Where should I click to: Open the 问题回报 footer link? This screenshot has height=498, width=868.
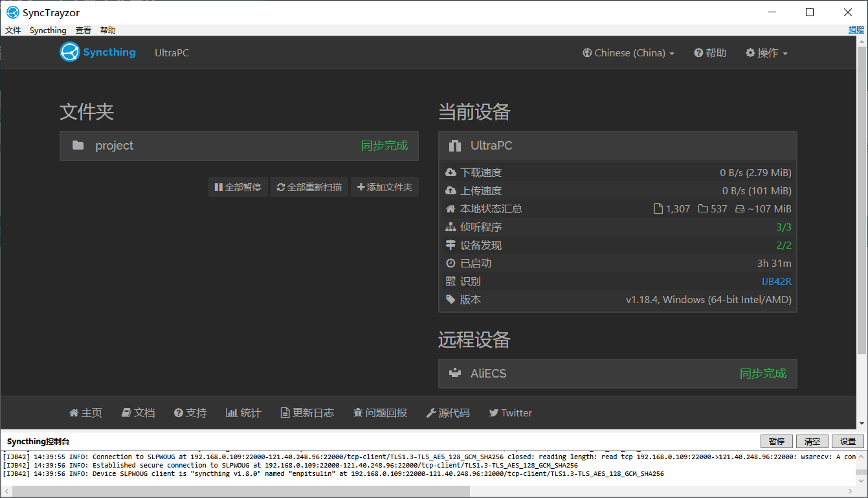pos(381,413)
